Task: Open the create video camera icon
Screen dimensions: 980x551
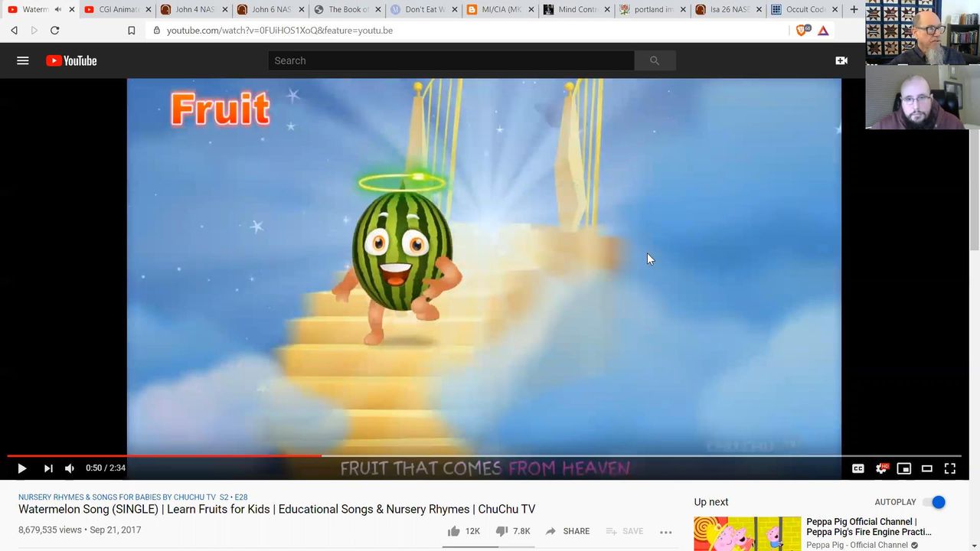Action: coord(841,60)
